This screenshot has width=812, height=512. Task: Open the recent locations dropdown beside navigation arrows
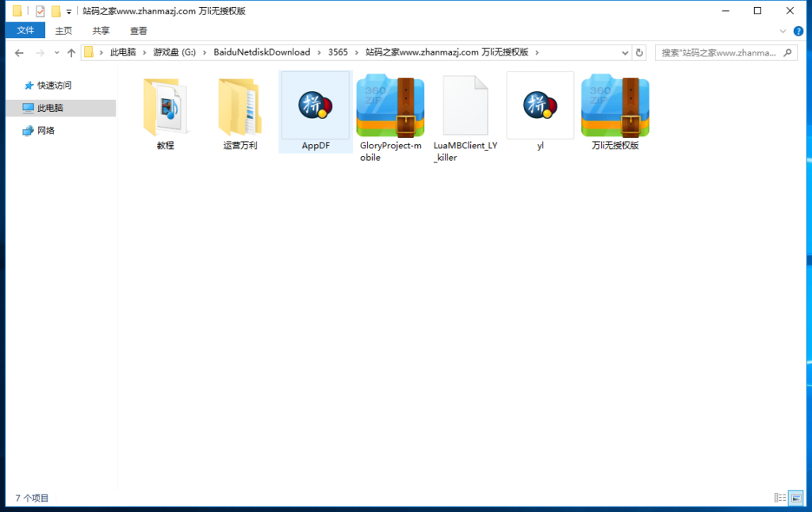pyautogui.click(x=56, y=52)
